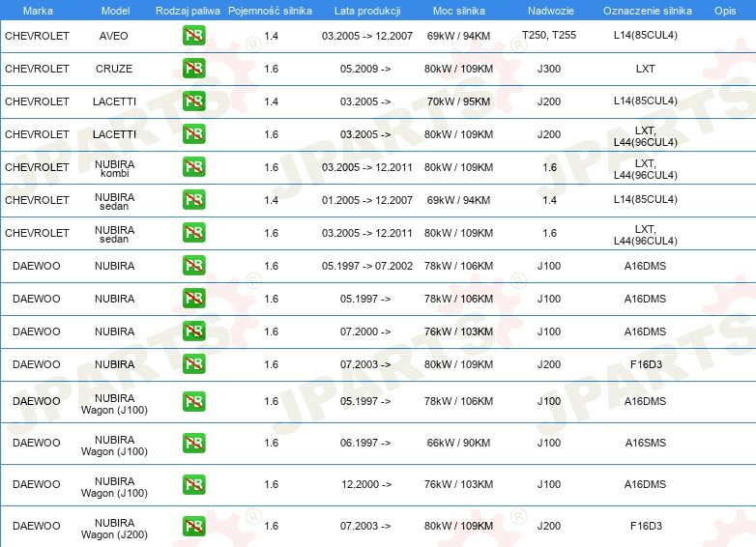Image resolution: width=756 pixels, height=547 pixels.
Task: Select the Rodzaj paliwa column header
Action: (x=188, y=10)
